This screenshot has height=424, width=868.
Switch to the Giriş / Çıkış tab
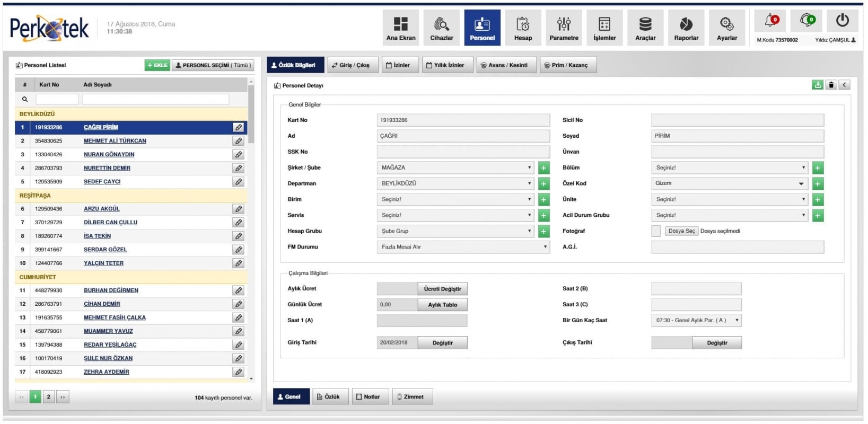353,65
